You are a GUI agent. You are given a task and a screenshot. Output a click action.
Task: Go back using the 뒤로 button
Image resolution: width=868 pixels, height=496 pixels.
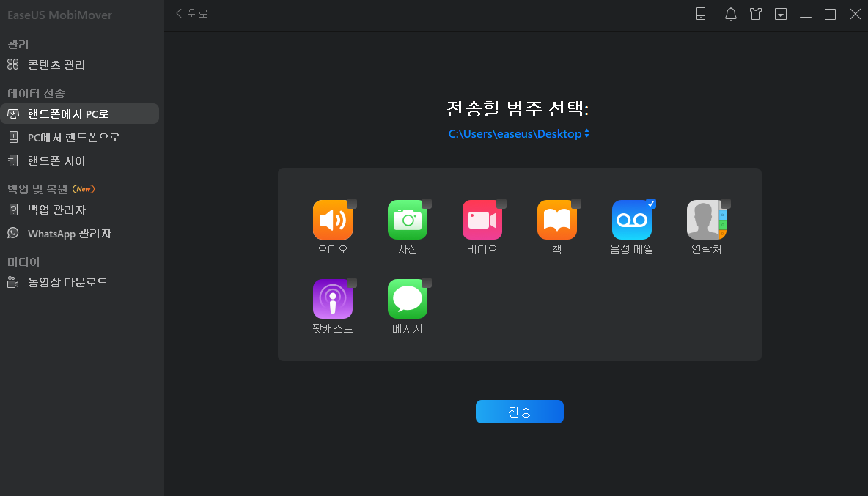coord(191,14)
